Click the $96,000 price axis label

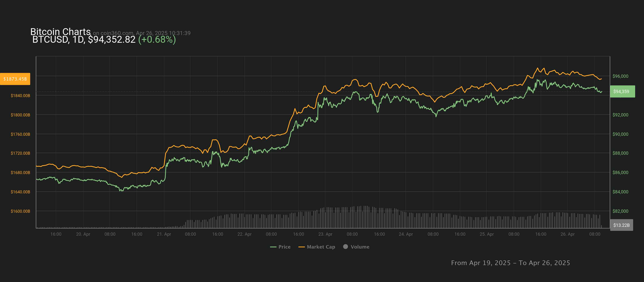[620, 76]
